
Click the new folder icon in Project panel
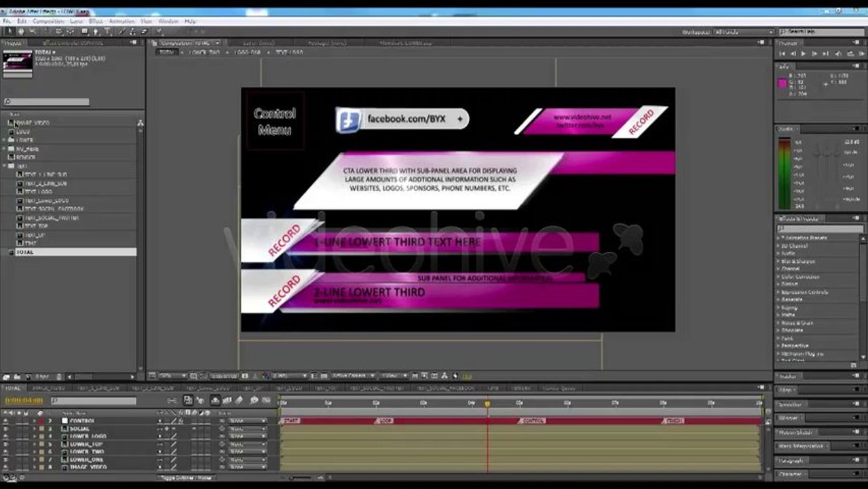pos(16,377)
